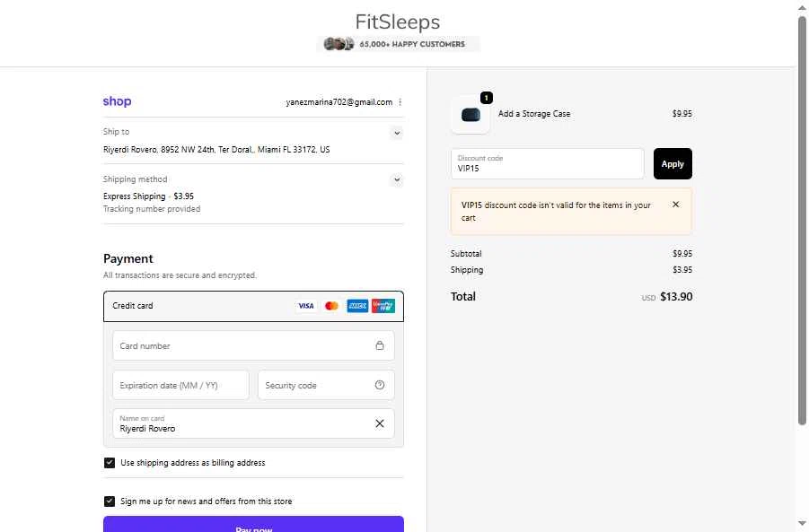Click the happy customers avatar images

click(339, 44)
